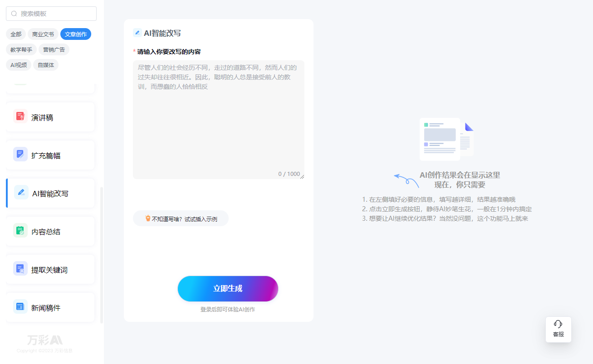Insert example via 不知道写啥 button
Image resolution: width=593 pixels, height=364 pixels.
point(181,218)
